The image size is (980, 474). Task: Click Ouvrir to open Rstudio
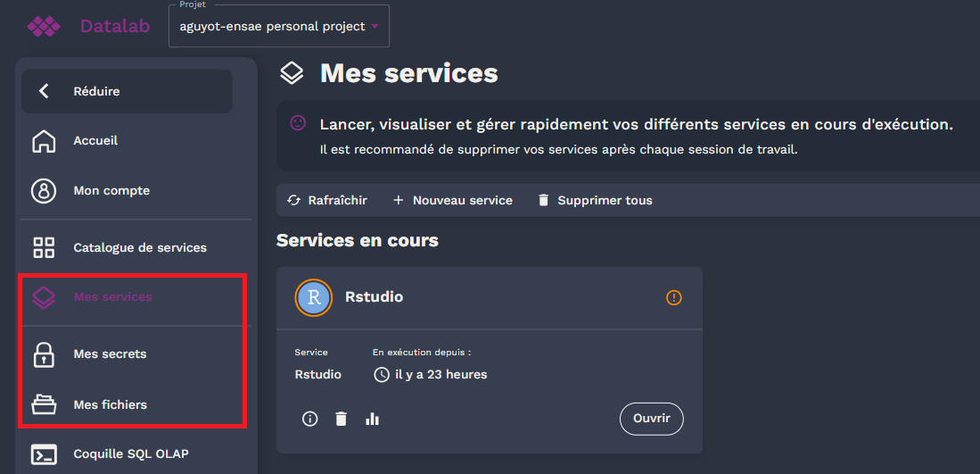coord(651,419)
